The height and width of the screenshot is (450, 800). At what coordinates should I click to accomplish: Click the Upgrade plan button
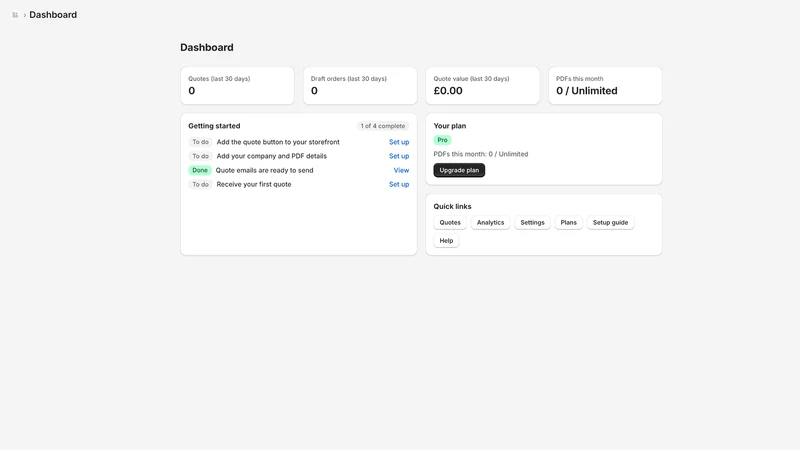459,170
